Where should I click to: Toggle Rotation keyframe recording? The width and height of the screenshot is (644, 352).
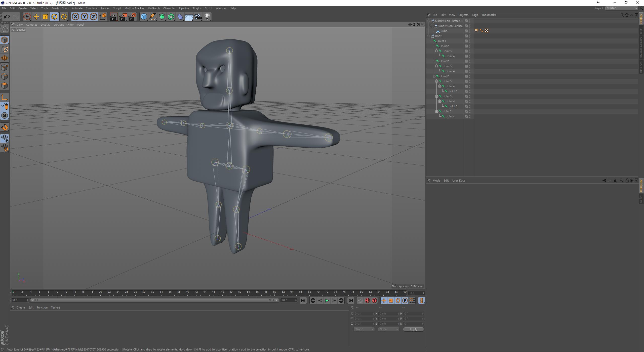[398, 300]
